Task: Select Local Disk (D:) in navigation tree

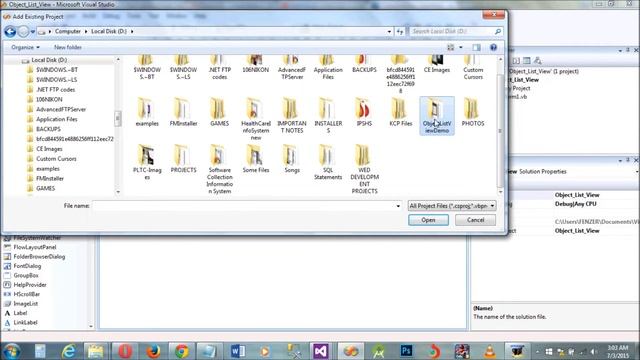Action: 49,60
